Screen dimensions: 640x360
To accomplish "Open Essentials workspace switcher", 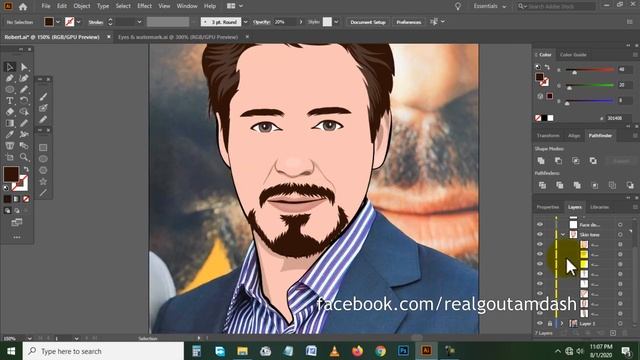I will coord(489,6).
